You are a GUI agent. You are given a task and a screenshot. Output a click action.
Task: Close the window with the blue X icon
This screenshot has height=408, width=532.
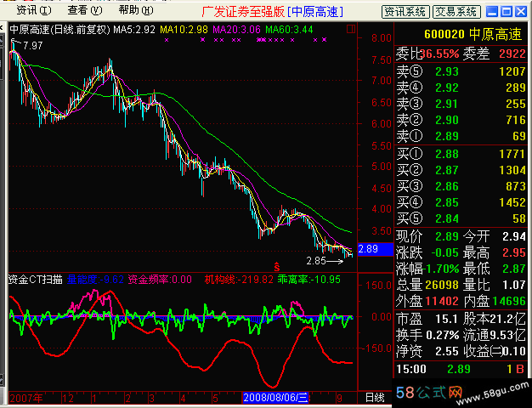(x=521, y=12)
